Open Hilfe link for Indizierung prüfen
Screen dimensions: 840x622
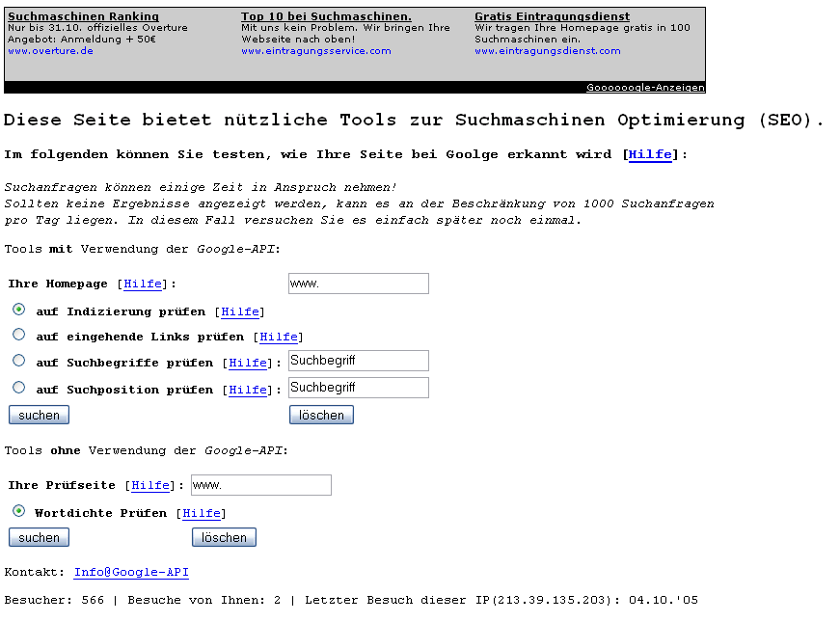pos(240,311)
